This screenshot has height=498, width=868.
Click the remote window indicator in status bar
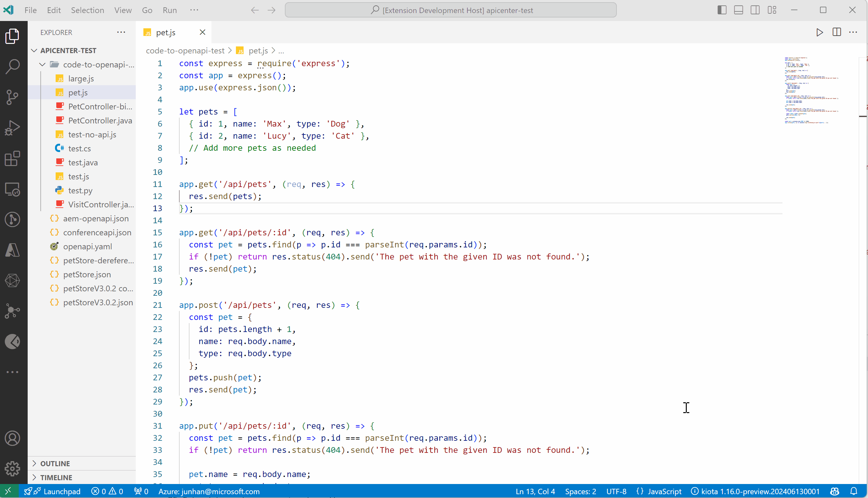pyautogui.click(x=9, y=491)
